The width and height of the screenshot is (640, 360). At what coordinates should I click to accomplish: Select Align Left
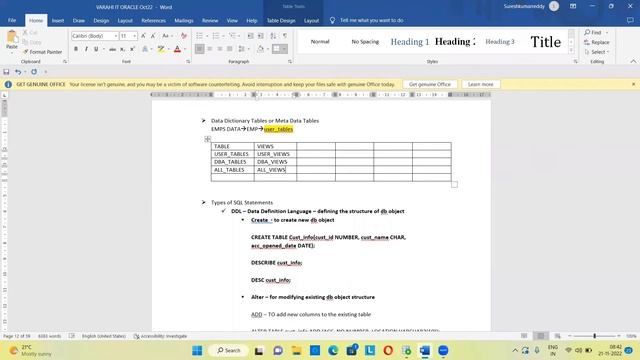click(x=200, y=49)
